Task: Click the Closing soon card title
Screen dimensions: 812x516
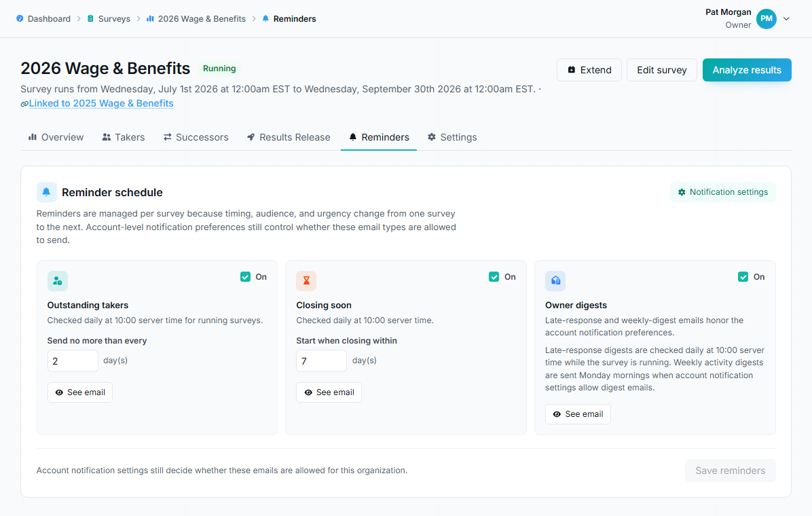Action: [324, 305]
